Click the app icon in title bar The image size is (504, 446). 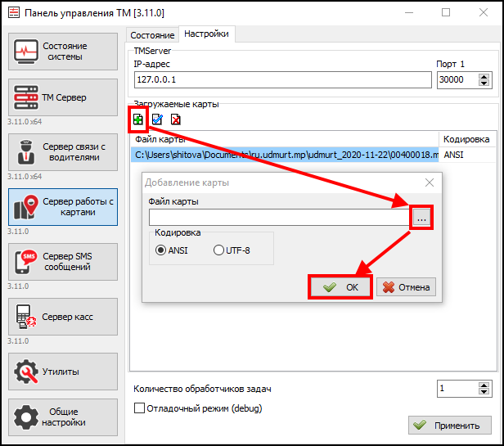pyautogui.click(x=14, y=12)
